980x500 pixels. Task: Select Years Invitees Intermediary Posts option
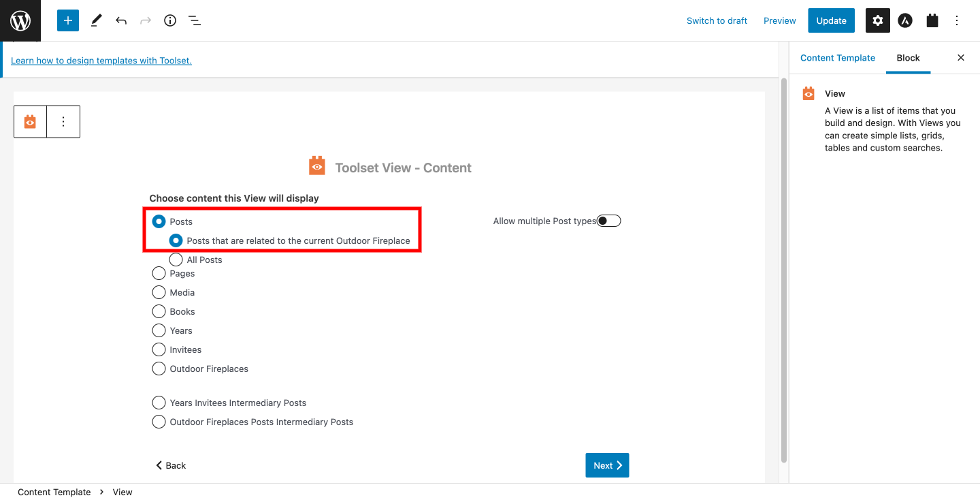pos(159,403)
